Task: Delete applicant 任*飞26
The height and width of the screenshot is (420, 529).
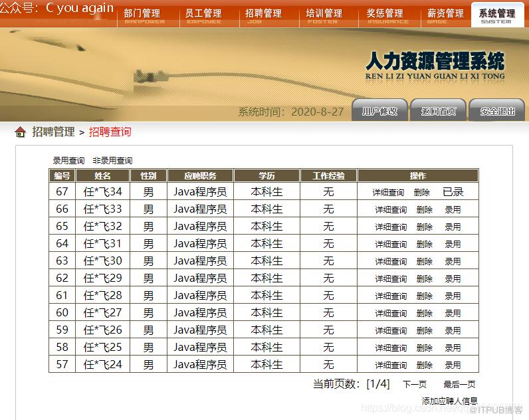Action: pos(425,330)
